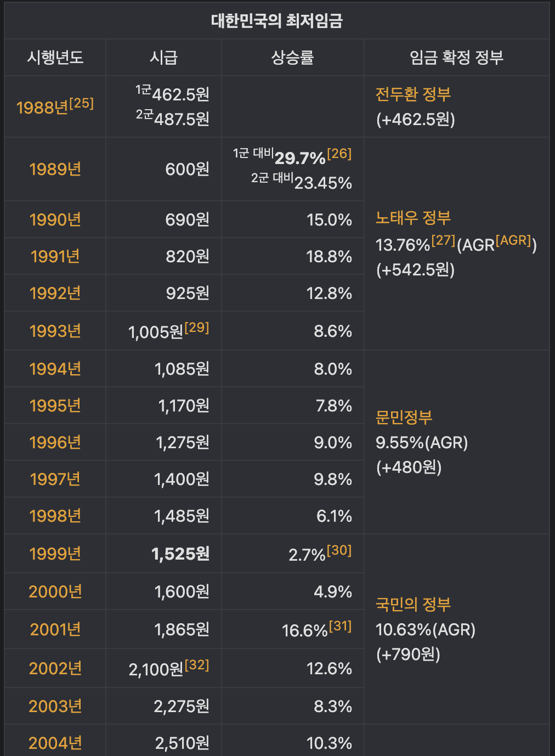Select the 상승률 column header
This screenshot has height=756, width=555.
point(292,57)
